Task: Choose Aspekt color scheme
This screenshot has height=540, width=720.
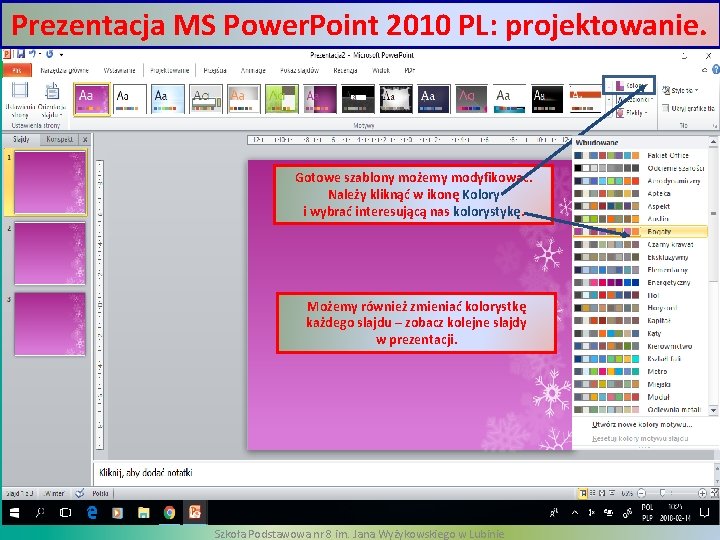Action: (x=640, y=207)
